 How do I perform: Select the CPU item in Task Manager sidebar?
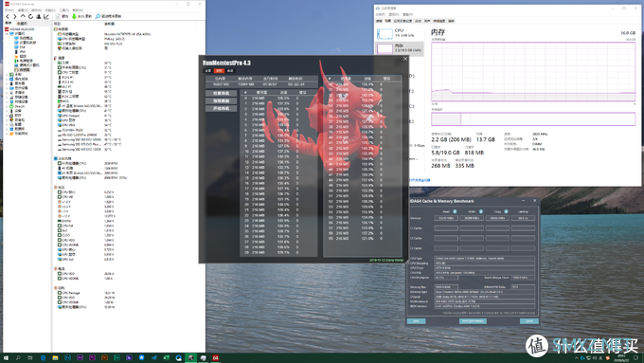point(400,34)
